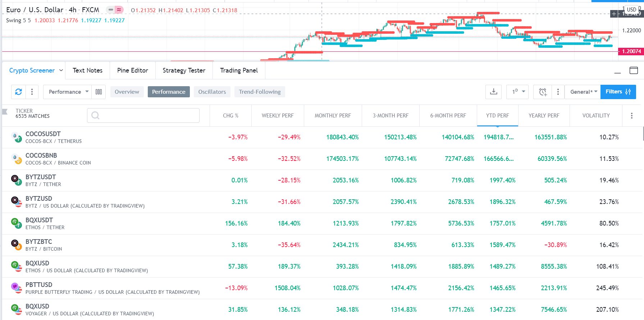This screenshot has height=320, width=644.
Task: Focus the ticker search field
Action: click(143, 115)
